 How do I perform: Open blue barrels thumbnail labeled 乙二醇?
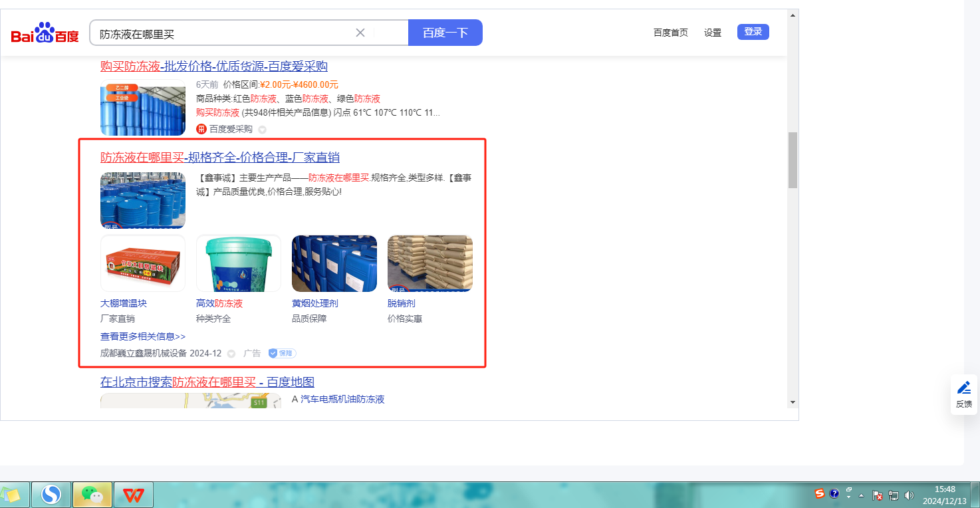click(143, 108)
